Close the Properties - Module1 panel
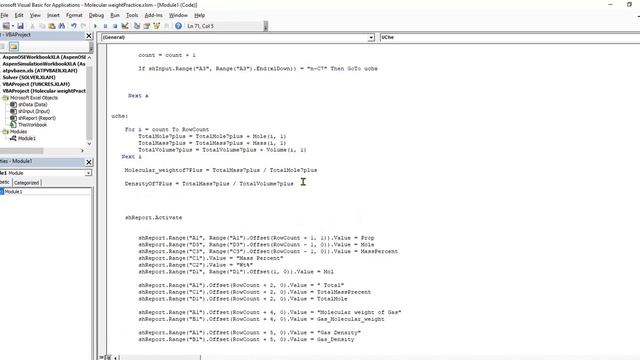Screen dimensions: 640x360 [x=89, y=162]
